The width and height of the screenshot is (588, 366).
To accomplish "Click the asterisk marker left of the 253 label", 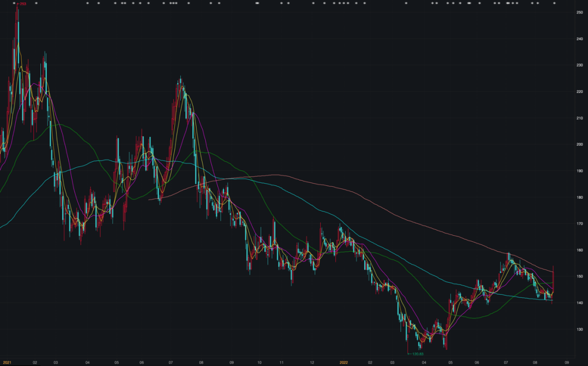I will pyautogui.click(x=15, y=4).
